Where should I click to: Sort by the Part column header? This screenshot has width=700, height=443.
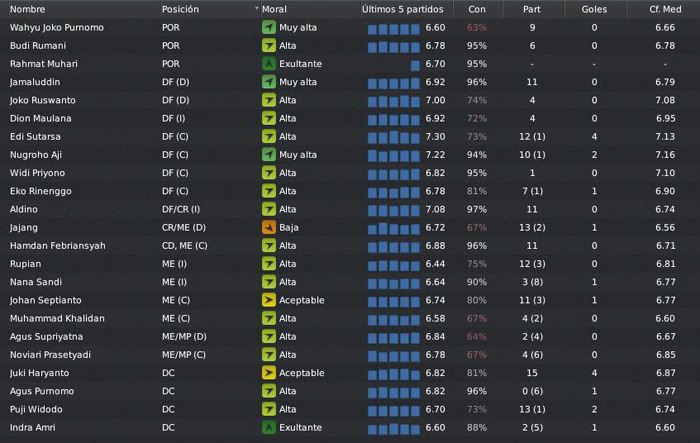click(x=532, y=9)
